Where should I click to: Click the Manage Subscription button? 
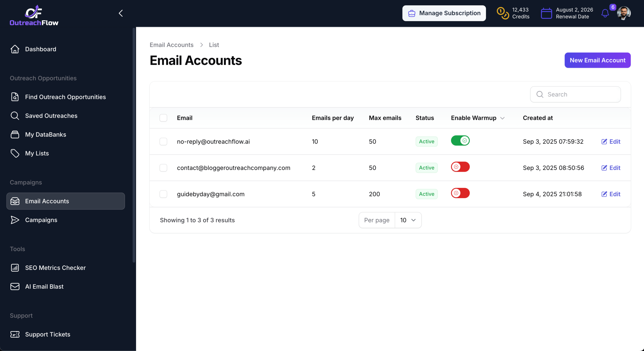coord(444,13)
